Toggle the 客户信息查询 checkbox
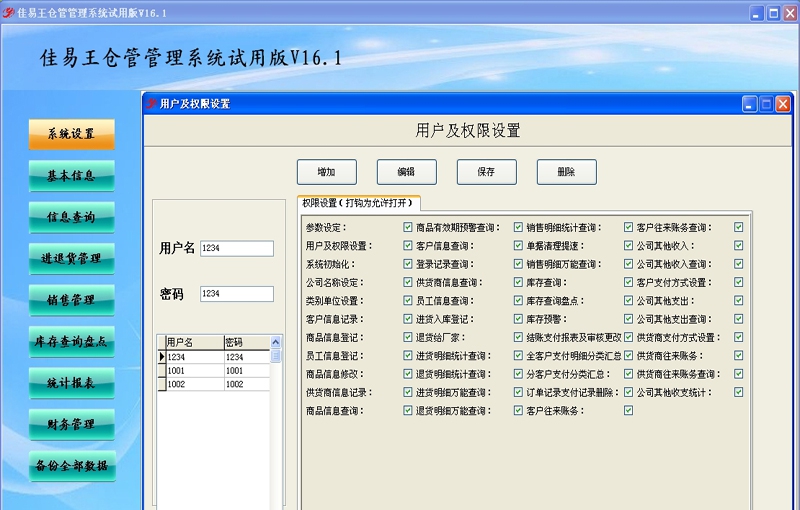 click(x=518, y=245)
